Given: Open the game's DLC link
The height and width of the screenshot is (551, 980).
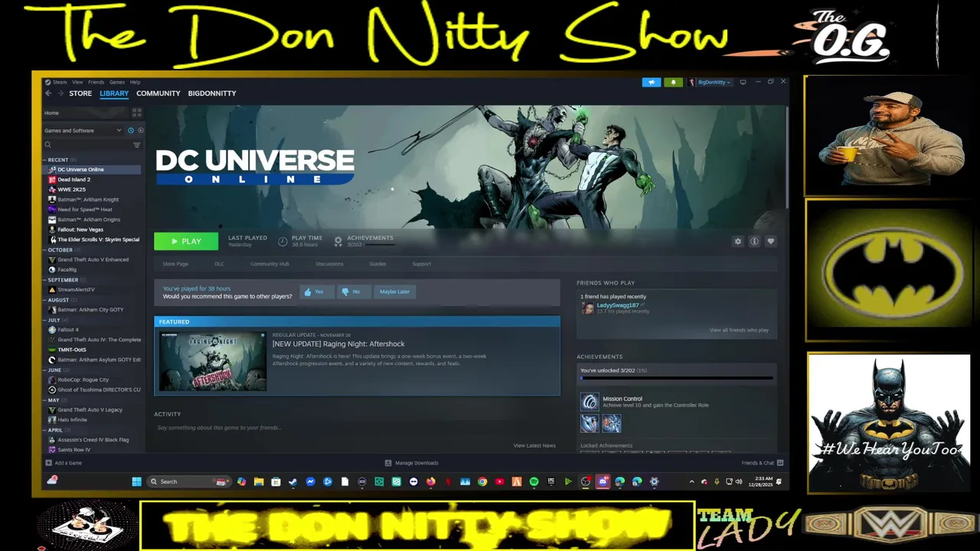Looking at the screenshot, I should pyautogui.click(x=219, y=264).
